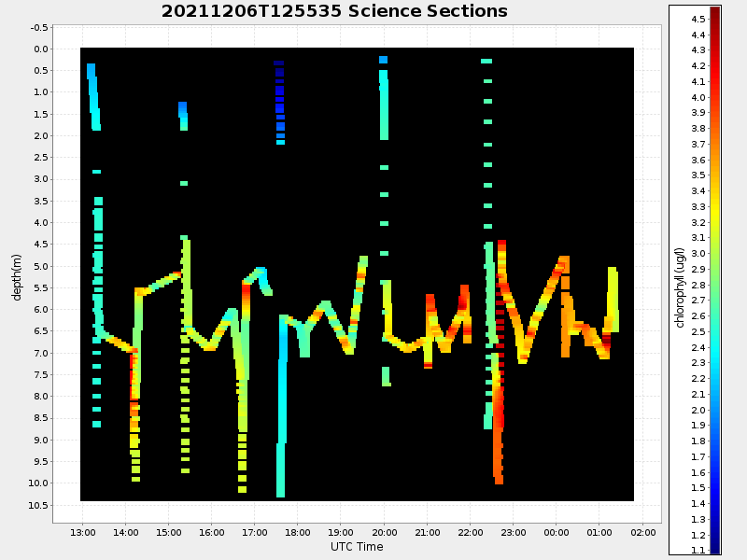Screen dimensions: 747x560
Task: Click the -0.5 depth tick label
Action: 39,28
